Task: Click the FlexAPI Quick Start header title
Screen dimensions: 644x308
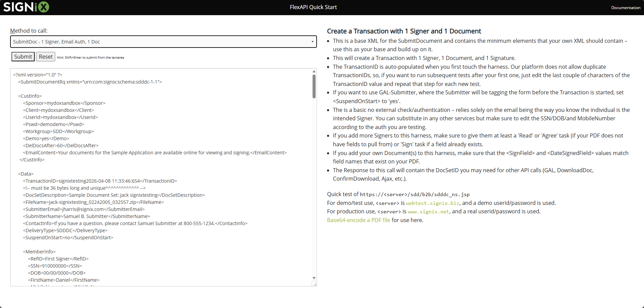Action: point(313,7)
